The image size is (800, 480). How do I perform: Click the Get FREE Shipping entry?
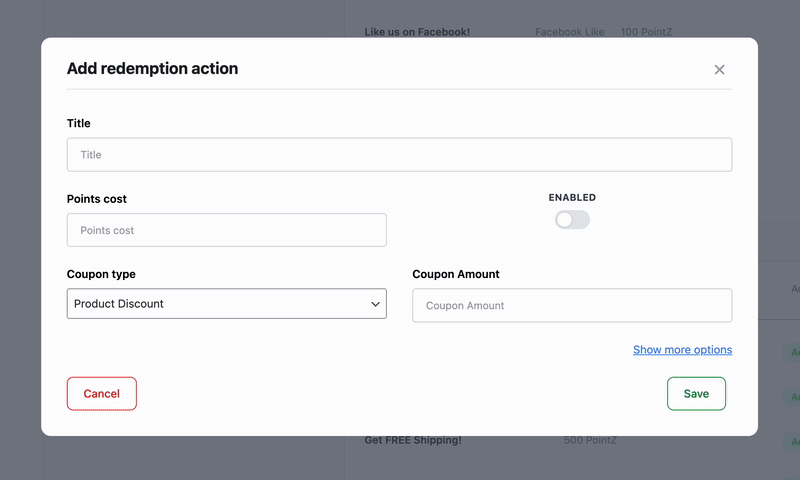(x=413, y=440)
